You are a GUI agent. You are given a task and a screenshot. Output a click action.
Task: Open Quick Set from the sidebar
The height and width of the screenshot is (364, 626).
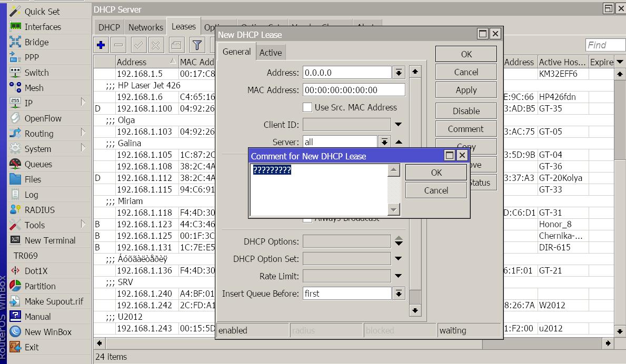42,12
